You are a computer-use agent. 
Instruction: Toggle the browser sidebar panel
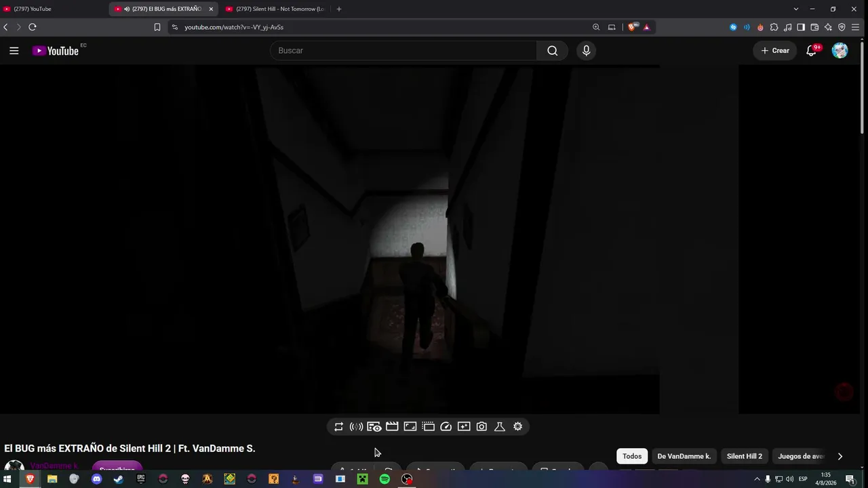click(x=801, y=27)
